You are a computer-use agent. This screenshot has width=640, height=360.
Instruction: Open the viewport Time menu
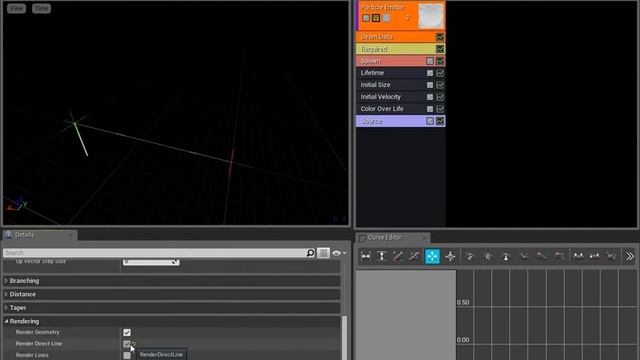(x=41, y=8)
